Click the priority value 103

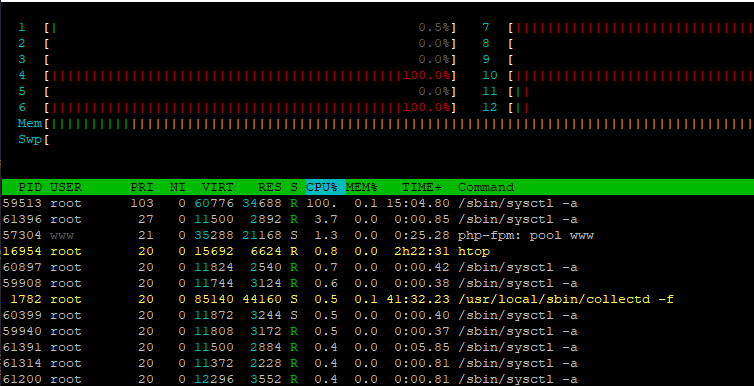(x=142, y=203)
